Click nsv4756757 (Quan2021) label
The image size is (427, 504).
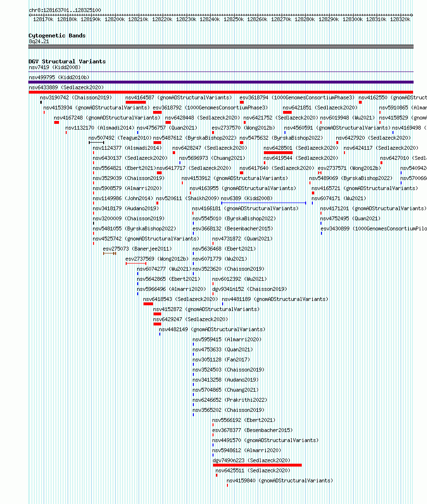pos(167,128)
